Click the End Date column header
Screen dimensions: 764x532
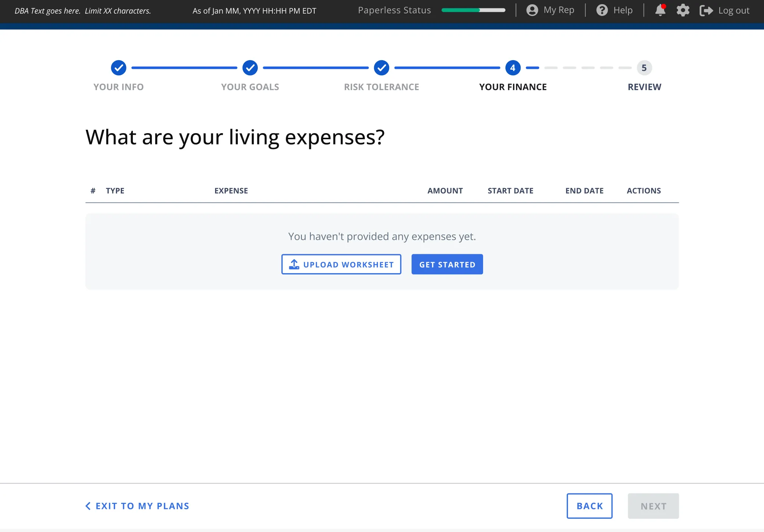coord(585,191)
